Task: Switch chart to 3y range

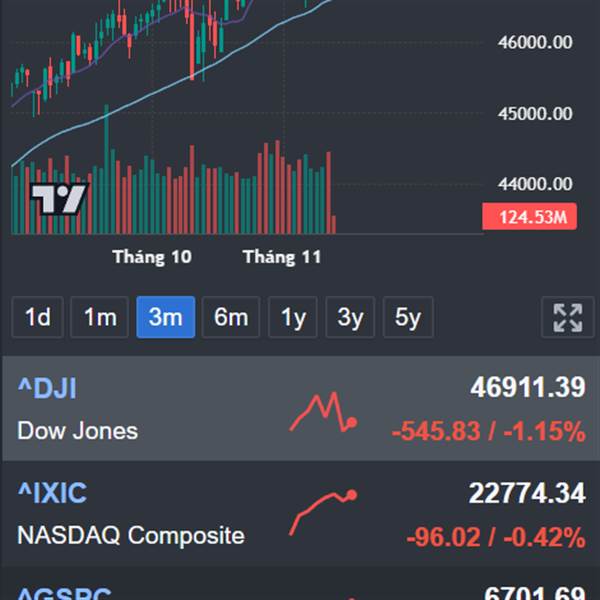Action: coord(350,318)
